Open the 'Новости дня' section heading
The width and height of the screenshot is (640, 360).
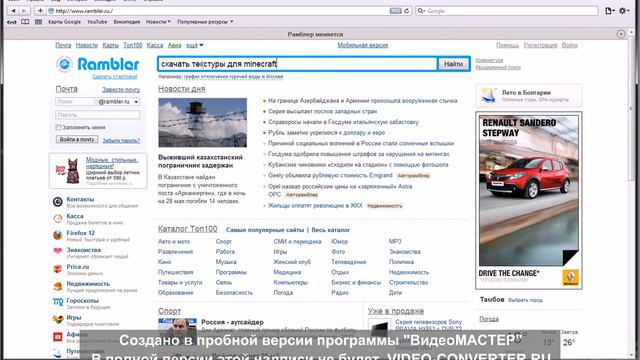coord(182,89)
